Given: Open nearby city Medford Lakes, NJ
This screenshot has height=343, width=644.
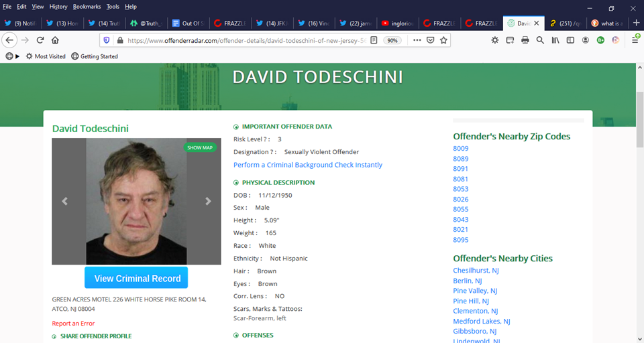Looking at the screenshot, I should click(482, 322).
